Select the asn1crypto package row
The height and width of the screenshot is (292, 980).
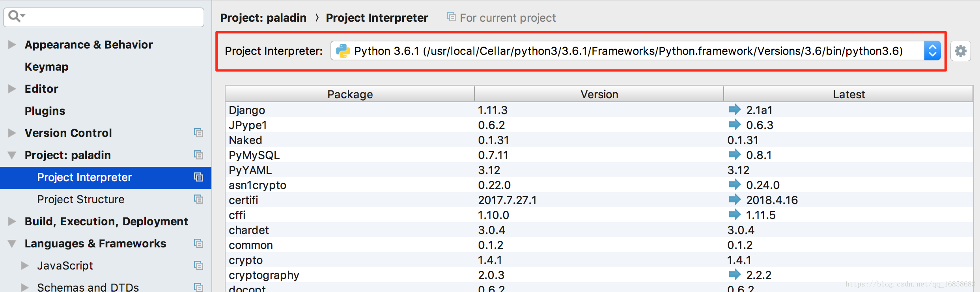point(599,185)
